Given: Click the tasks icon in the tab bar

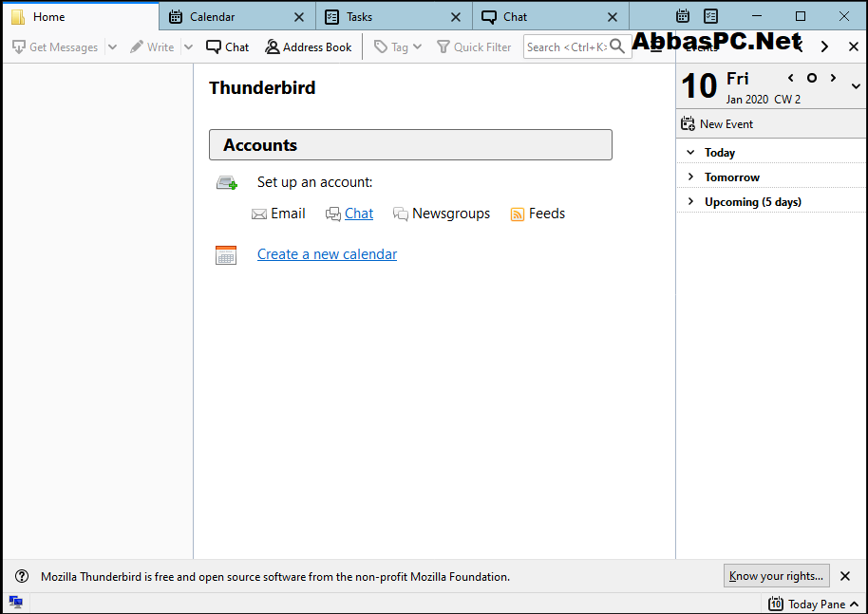Looking at the screenshot, I should click(x=710, y=16).
